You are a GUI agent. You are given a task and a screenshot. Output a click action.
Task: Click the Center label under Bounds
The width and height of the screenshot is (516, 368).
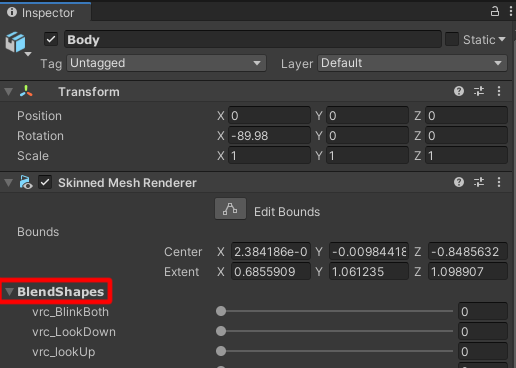click(x=183, y=252)
